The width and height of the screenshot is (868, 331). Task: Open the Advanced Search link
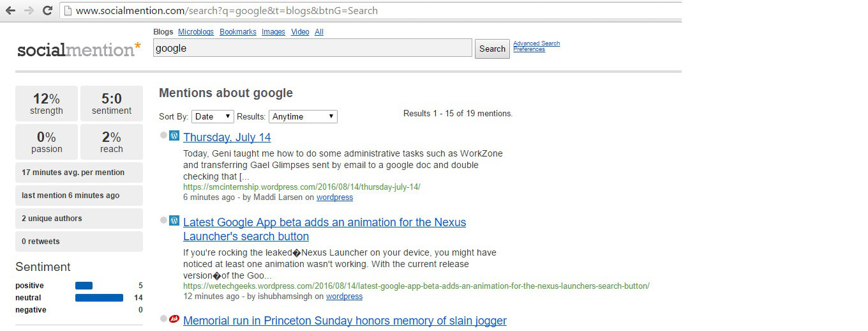click(536, 43)
